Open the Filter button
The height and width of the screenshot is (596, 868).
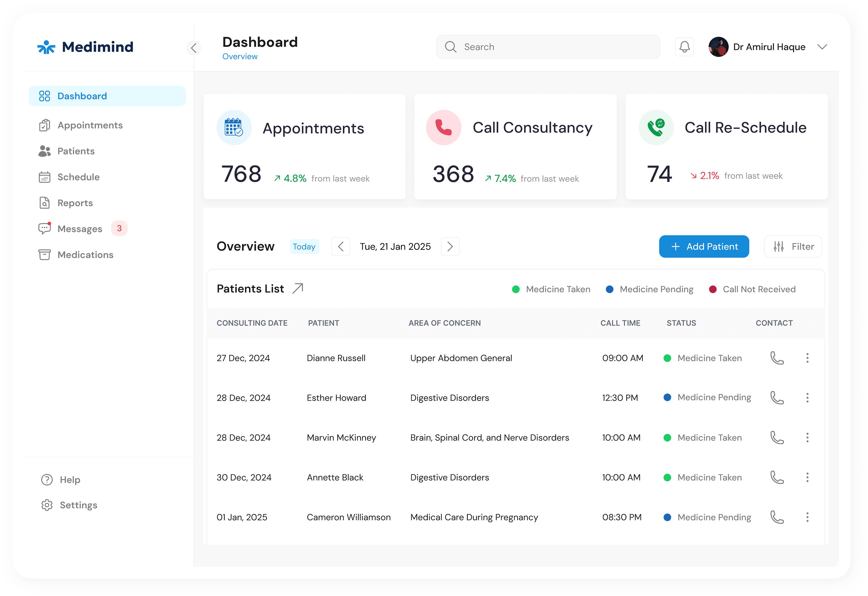point(793,246)
